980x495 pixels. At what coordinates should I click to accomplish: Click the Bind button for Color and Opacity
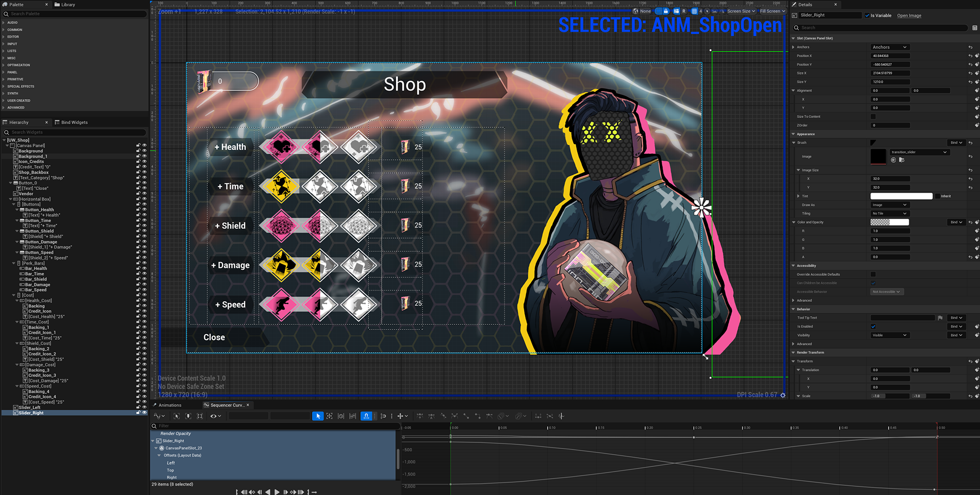(x=956, y=222)
